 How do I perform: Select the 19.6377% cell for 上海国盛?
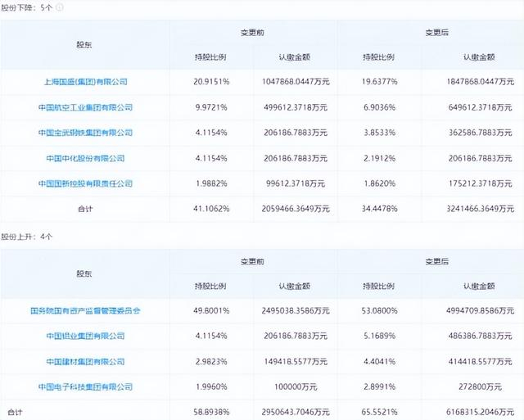379,82
